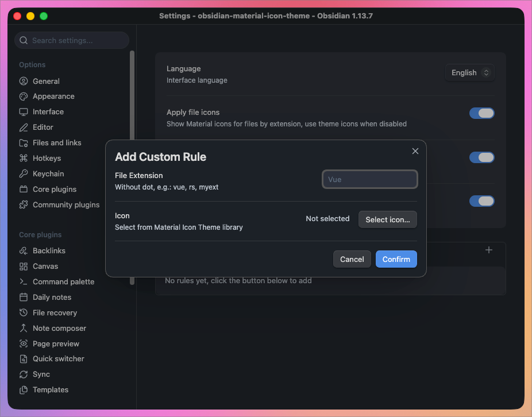Viewport: 532px width, 417px height.
Task: Click the Canvas layout icon
Action: click(24, 267)
